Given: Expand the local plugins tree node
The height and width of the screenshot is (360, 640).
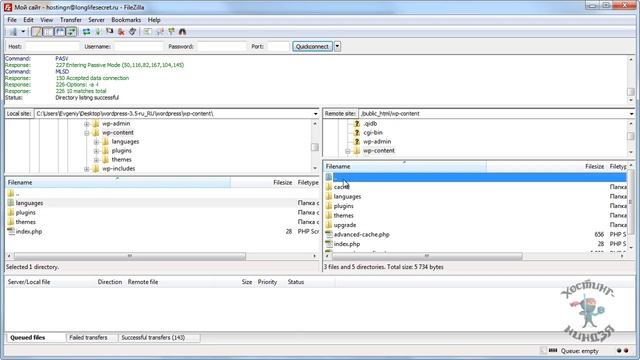Looking at the screenshot, I should point(96,151).
